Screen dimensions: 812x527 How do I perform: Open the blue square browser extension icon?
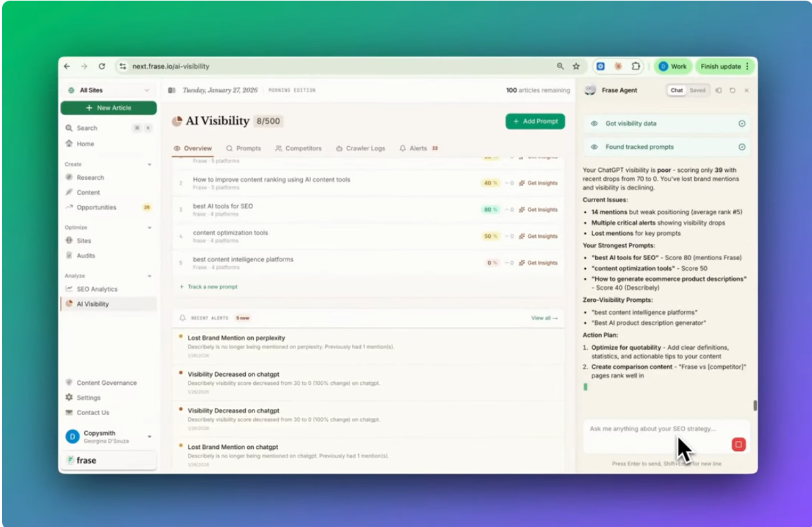pyautogui.click(x=601, y=67)
